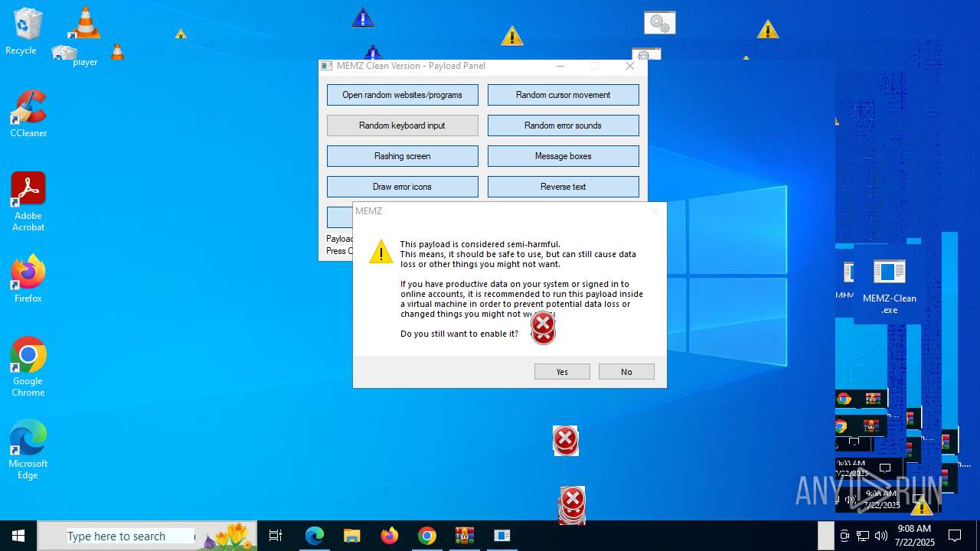
Task: Open the clock showing 9:08 AM
Action: [x=914, y=536]
